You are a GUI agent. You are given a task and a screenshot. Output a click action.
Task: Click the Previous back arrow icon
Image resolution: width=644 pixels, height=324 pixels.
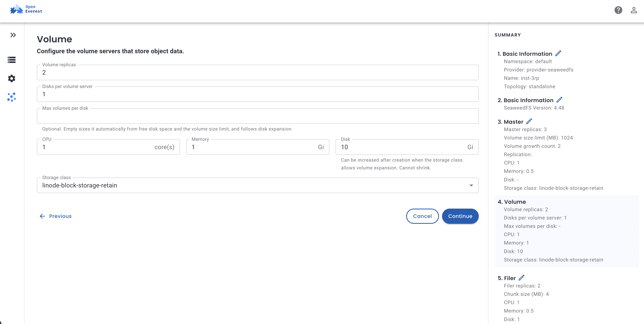click(x=42, y=216)
